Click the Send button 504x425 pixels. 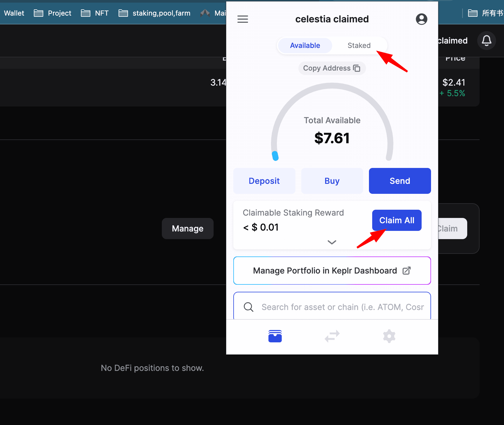pos(400,181)
